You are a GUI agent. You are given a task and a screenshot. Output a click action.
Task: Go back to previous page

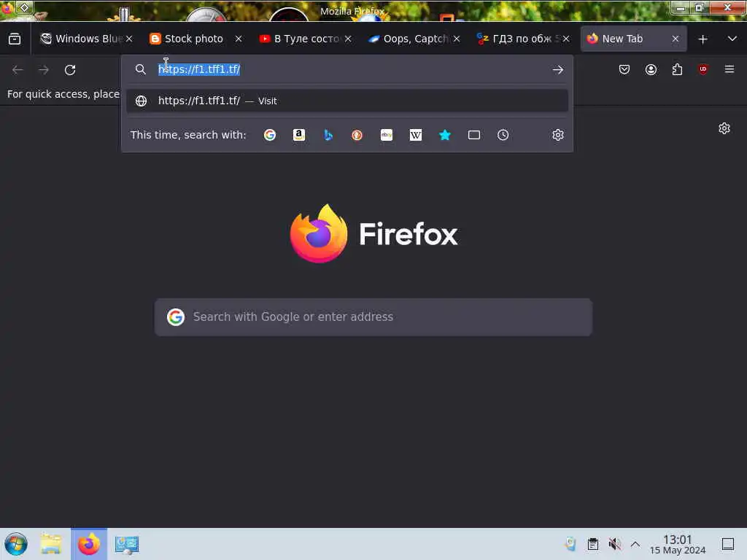tap(18, 70)
